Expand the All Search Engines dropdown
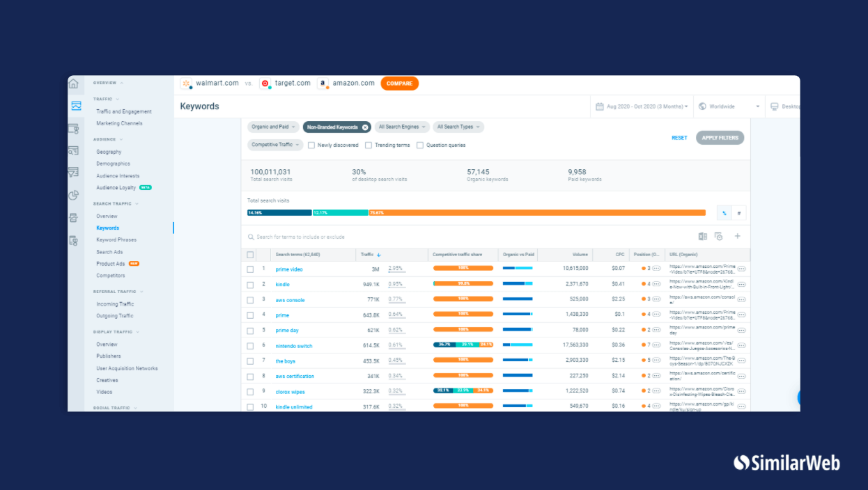This screenshot has width=868, height=490. click(x=401, y=127)
